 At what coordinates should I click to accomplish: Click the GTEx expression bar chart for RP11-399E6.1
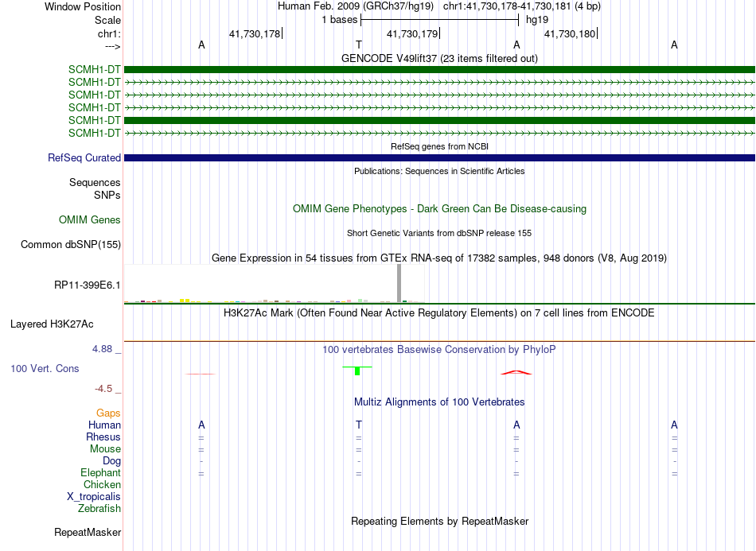pyautogui.click(x=275, y=284)
